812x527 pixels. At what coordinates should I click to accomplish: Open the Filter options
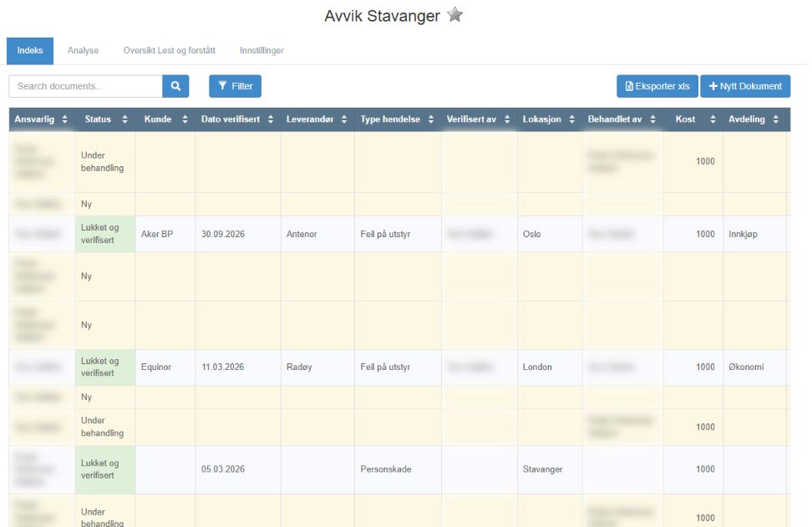[x=235, y=86]
